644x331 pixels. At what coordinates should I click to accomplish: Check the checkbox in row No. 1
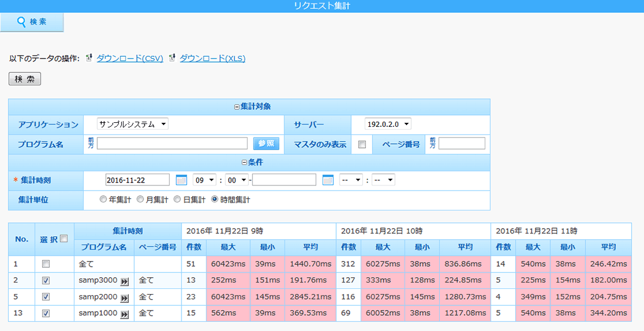point(46,264)
